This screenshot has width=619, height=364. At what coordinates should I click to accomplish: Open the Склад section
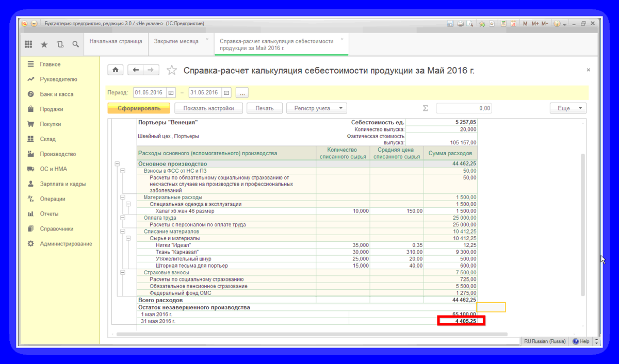point(48,139)
